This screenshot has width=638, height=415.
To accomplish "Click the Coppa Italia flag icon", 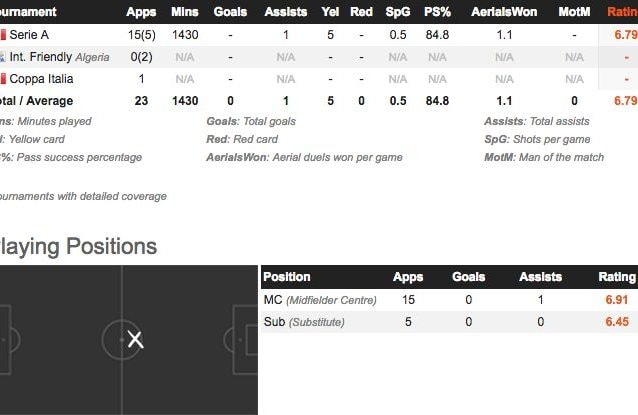I will pos(3,79).
